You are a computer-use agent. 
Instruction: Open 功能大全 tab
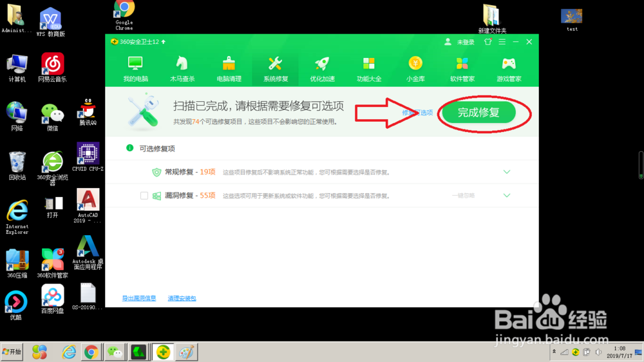coord(369,69)
